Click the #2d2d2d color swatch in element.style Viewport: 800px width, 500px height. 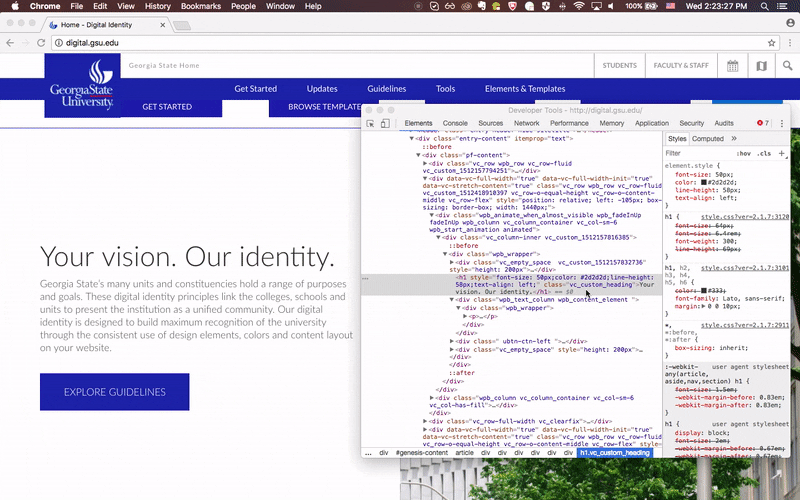pyautogui.click(x=704, y=182)
